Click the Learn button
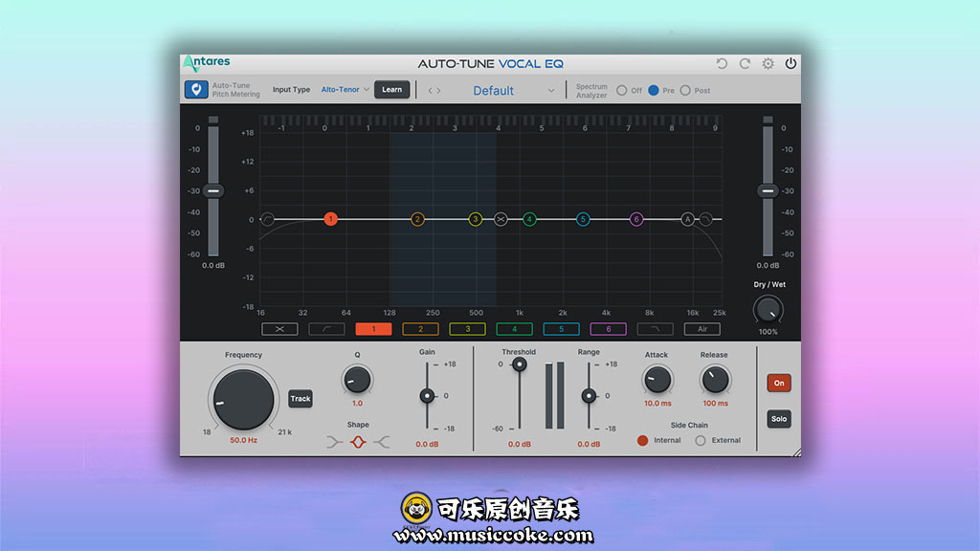The width and height of the screenshot is (980, 551). pos(391,89)
